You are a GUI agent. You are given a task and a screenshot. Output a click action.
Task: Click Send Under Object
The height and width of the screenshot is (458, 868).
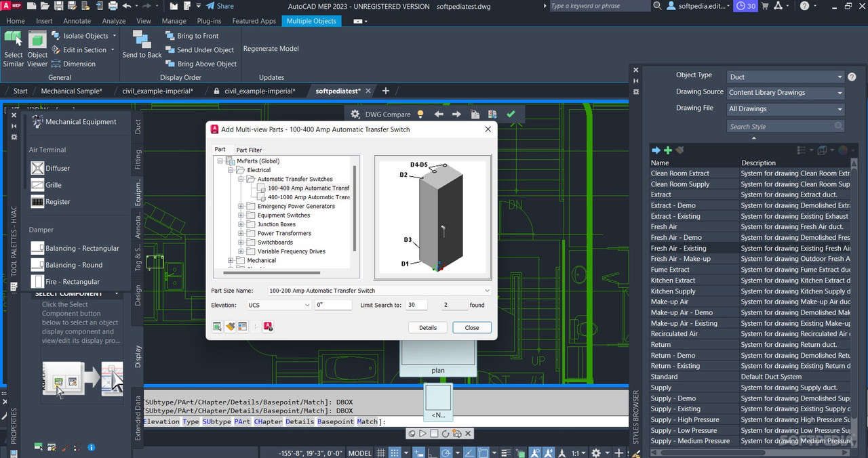pos(199,50)
